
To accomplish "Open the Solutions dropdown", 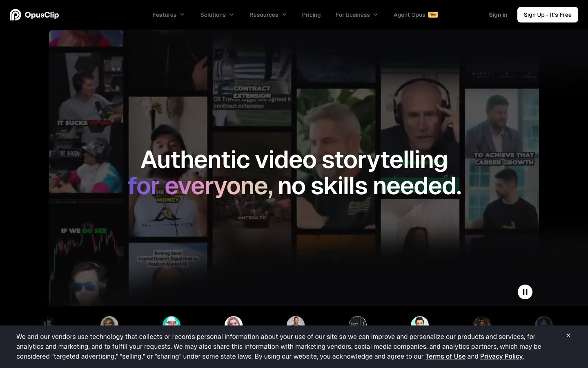I will 217,15.
